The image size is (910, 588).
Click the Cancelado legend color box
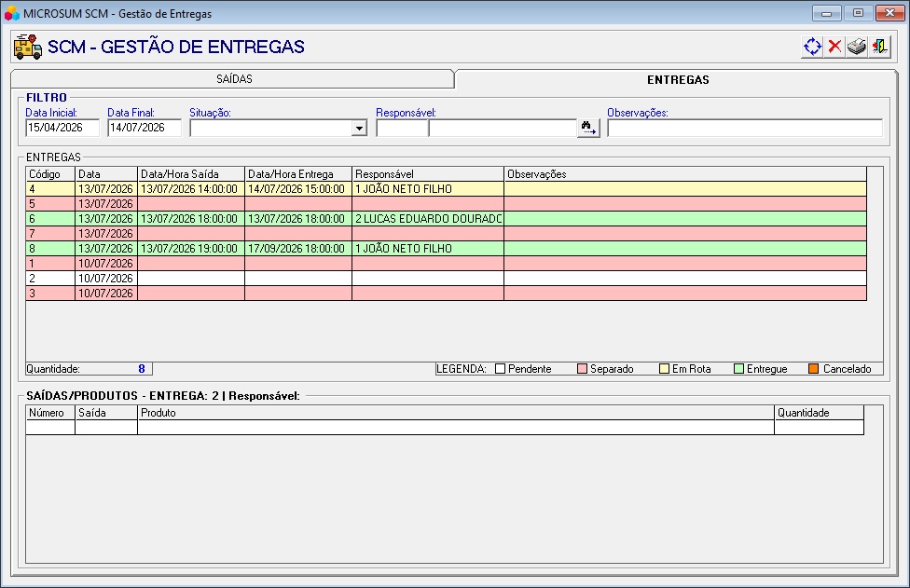(814, 369)
